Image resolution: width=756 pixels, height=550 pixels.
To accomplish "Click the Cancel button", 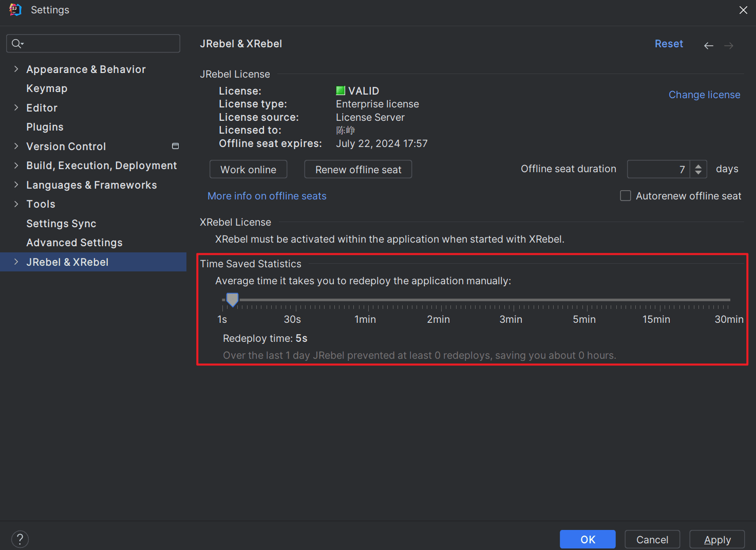I will coord(652,539).
